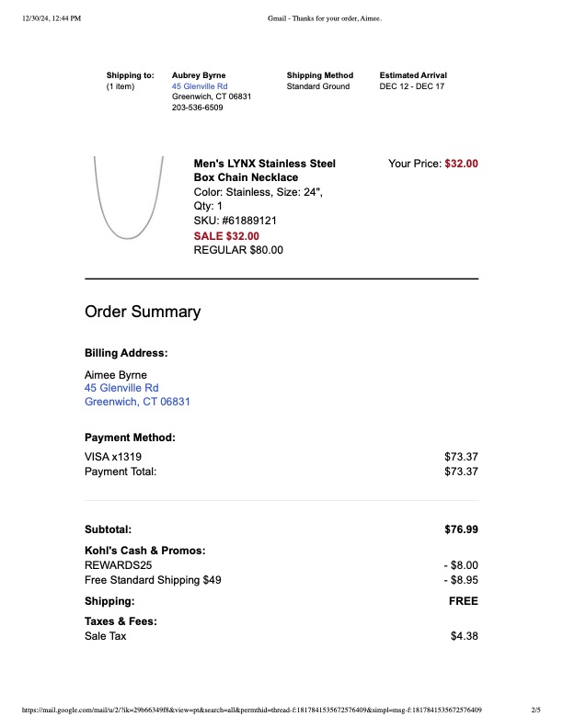Image resolution: width=563 pixels, height=728 pixels.
Task: Click the Estimated Arrival DEC 12 - DEC 17 text
Action: [412, 86]
